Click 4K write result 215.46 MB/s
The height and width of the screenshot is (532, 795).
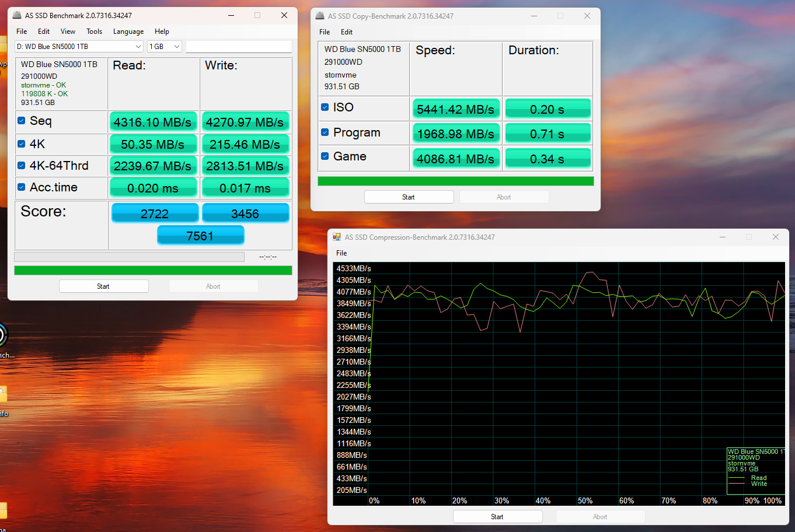pos(246,144)
